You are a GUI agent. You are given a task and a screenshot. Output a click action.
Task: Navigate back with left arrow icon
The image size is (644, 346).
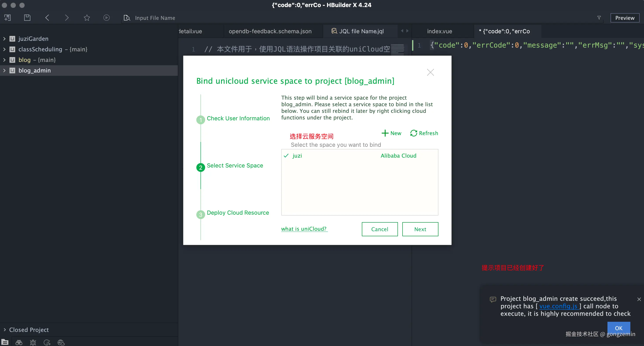[x=47, y=18]
